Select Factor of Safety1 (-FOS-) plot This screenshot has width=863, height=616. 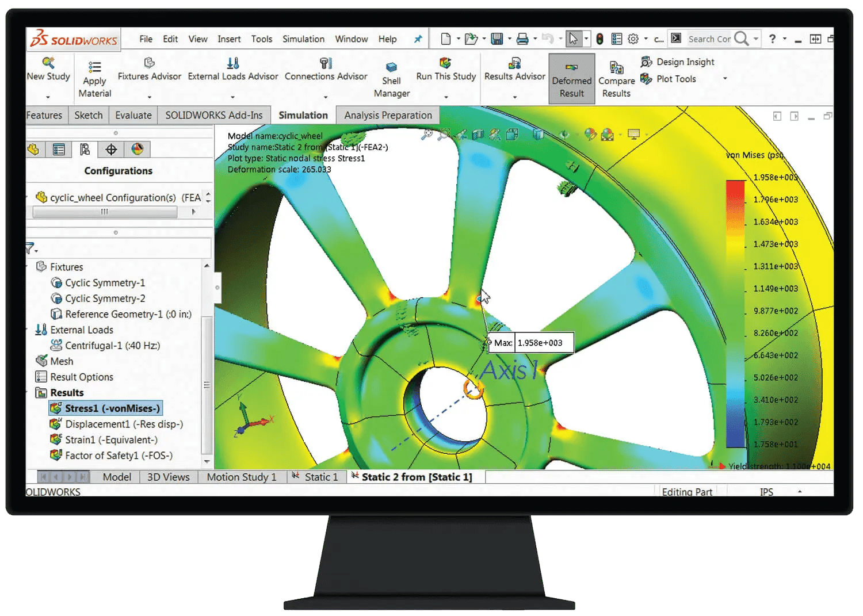(112, 455)
